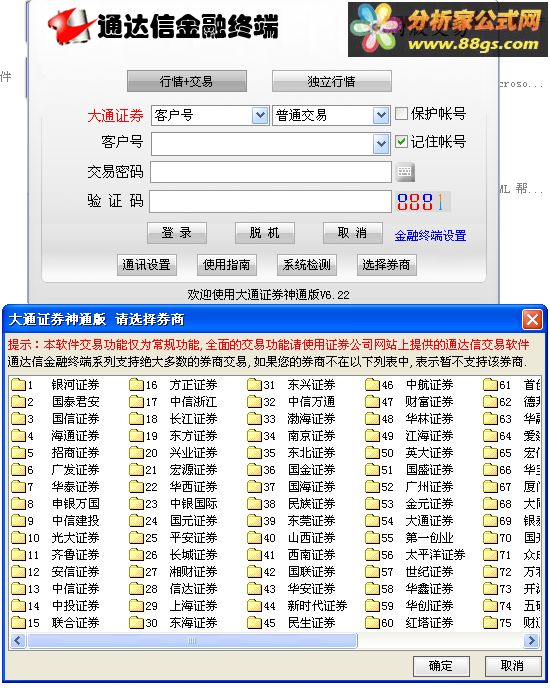Click the broker list scroll right arrow

pyautogui.click(x=531, y=641)
